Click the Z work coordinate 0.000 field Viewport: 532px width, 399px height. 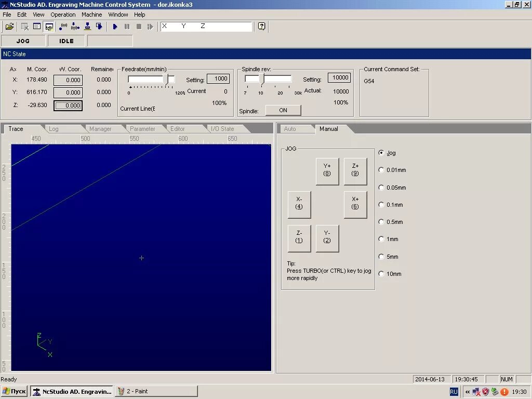[x=68, y=105]
